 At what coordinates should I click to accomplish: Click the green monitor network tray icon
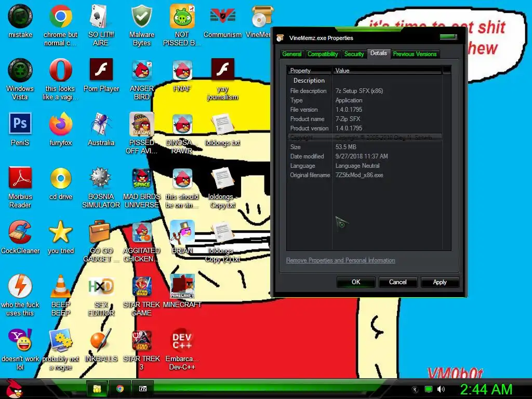[429, 389]
